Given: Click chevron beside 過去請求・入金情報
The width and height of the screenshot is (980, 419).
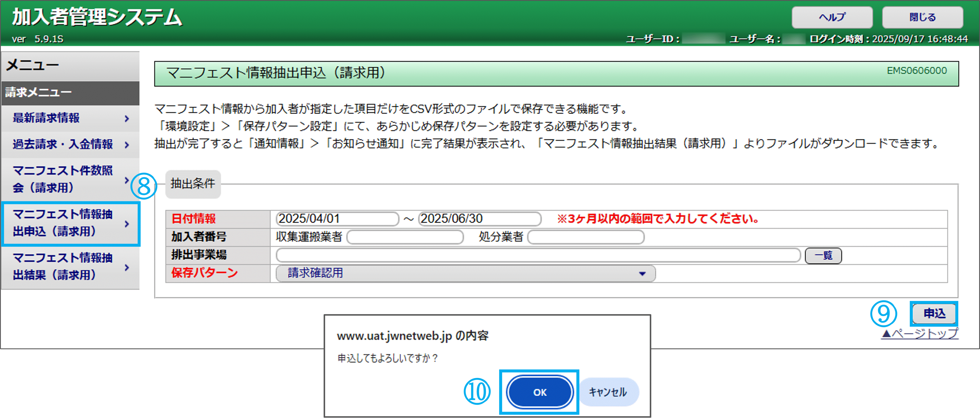Looking at the screenshot, I should tap(127, 145).
